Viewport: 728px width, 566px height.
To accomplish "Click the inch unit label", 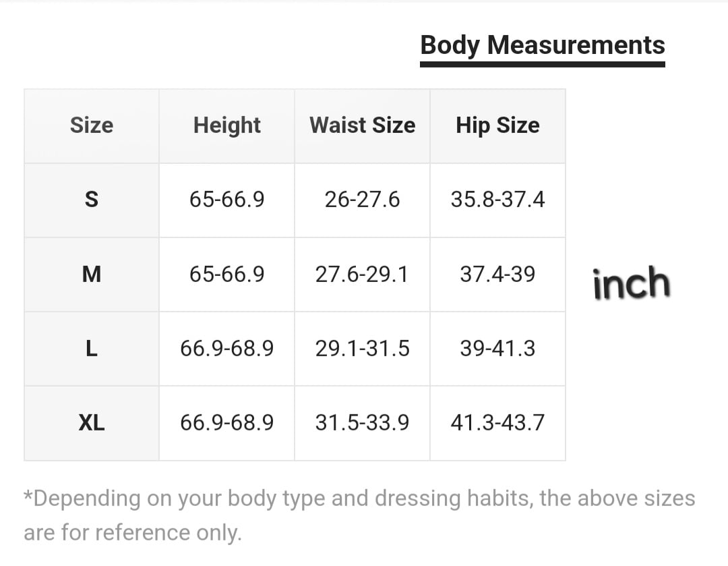I will (631, 283).
